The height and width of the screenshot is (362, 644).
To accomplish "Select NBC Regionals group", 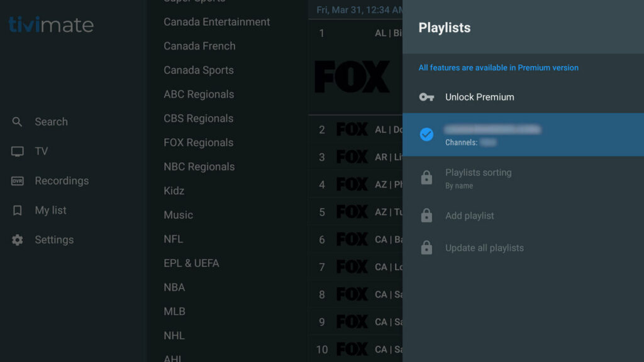I will [199, 167].
